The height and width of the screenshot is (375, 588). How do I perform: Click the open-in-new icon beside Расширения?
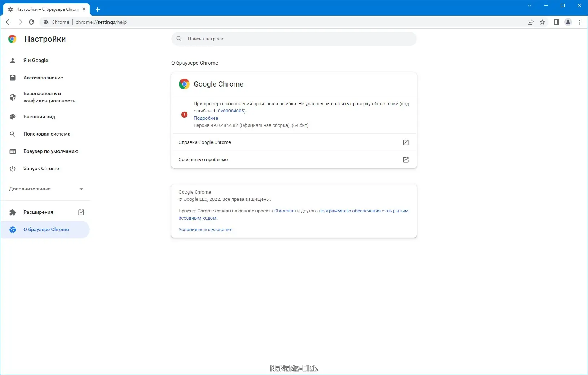81,212
